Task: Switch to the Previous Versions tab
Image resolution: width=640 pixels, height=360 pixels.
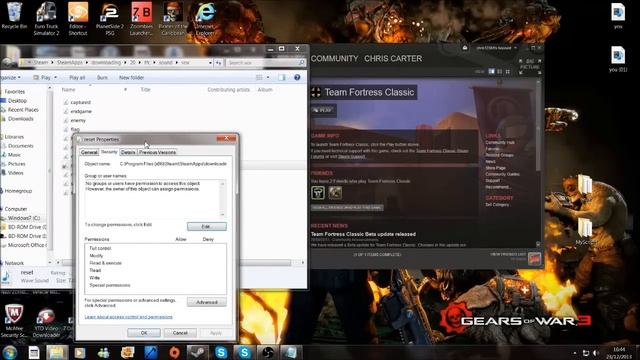Action: 157,152
